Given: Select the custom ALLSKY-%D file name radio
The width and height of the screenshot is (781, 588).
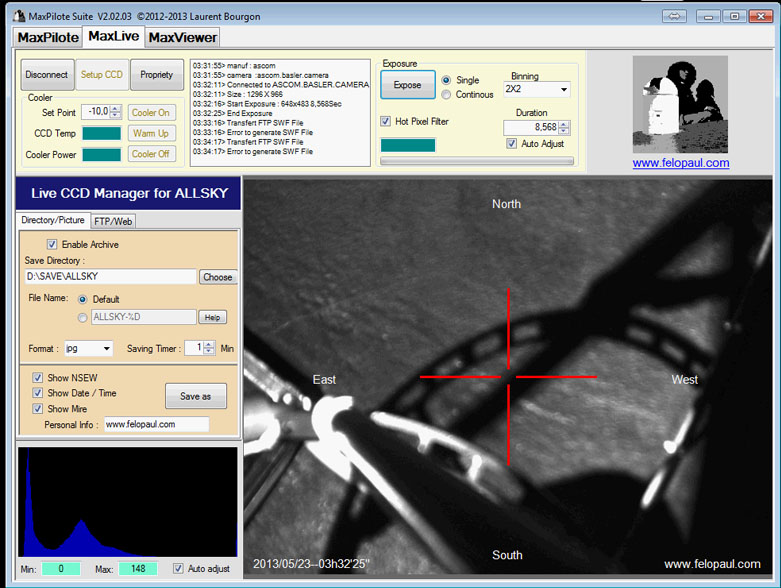Looking at the screenshot, I should [x=83, y=318].
